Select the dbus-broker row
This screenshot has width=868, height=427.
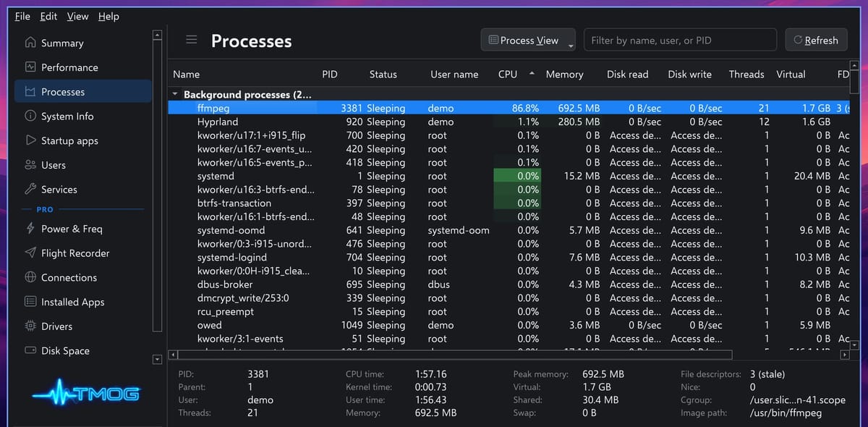[509, 284]
